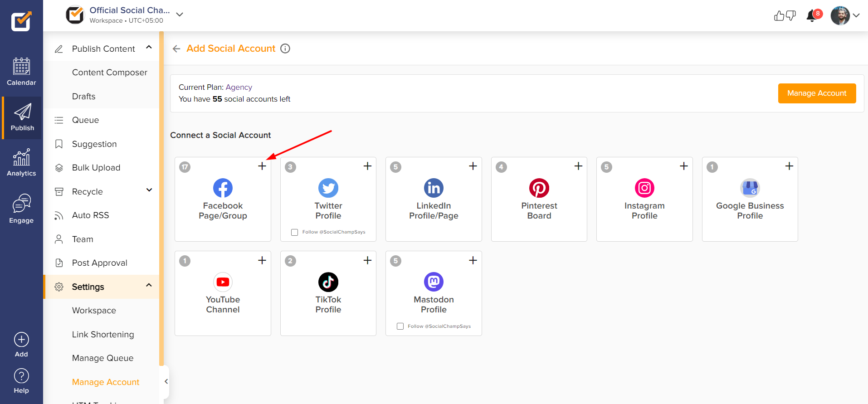Viewport: 868px width, 404px height.
Task: Click the orange Manage Account button
Action: click(817, 93)
